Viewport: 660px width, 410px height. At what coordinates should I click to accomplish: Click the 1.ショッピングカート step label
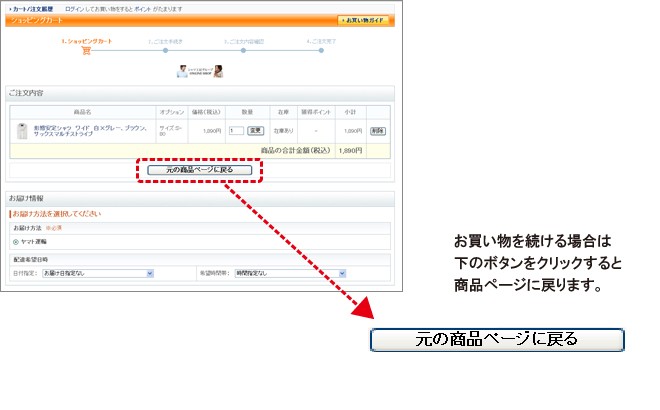click(x=87, y=41)
